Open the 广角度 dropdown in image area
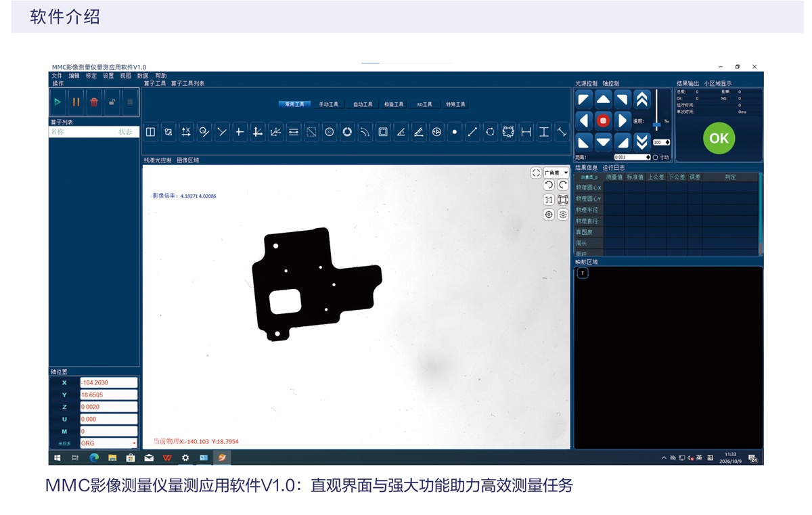 click(x=556, y=173)
